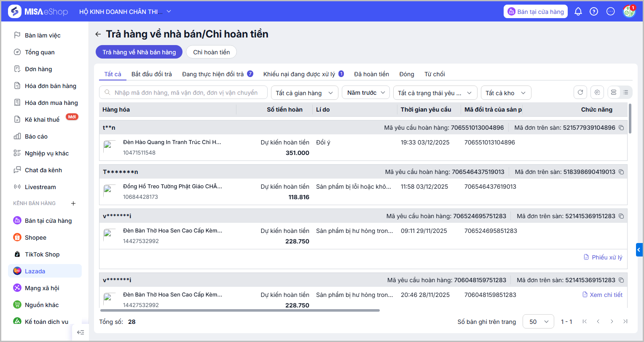
Task: Switch to the Đã hoàn tiền tab
Action: 371,74
